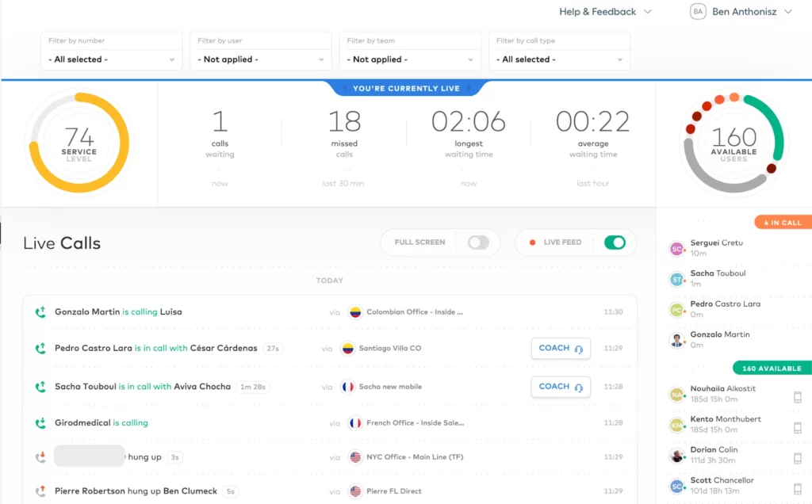The width and height of the screenshot is (812, 504).
Task: Click Sacha new mobile label
Action: click(390, 387)
